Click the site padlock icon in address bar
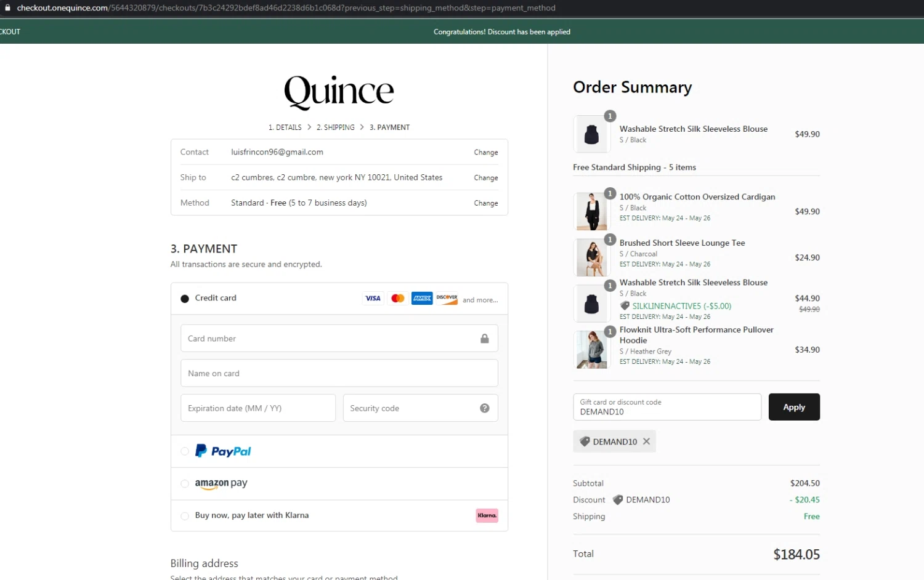This screenshot has width=924, height=580. (7, 8)
